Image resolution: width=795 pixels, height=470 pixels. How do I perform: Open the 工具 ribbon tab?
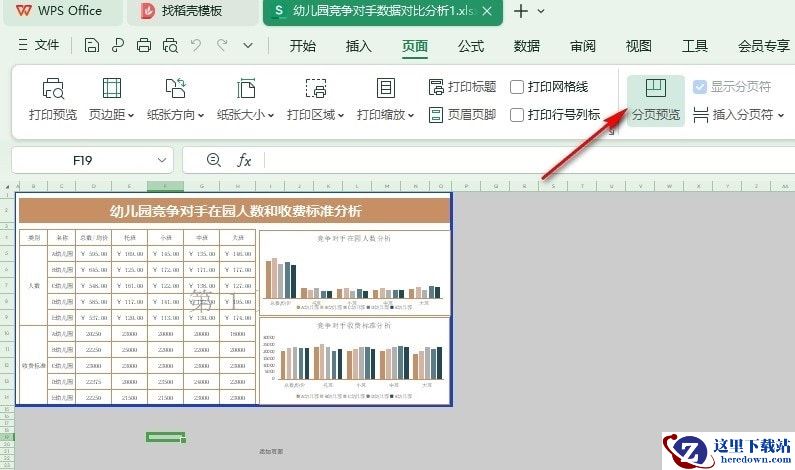[695, 46]
